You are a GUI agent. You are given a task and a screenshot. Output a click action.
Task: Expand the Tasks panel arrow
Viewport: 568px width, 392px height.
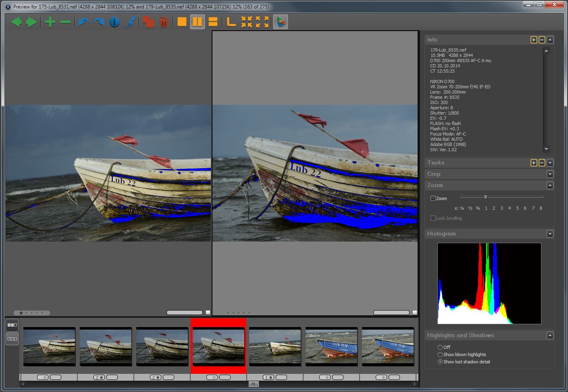click(550, 163)
